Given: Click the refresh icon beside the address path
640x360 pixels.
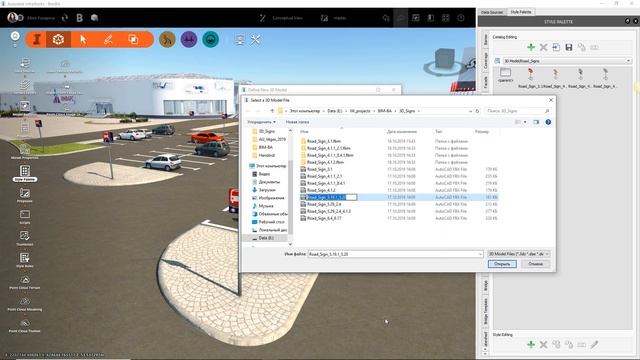Looking at the screenshot, I should coord(477,111).
